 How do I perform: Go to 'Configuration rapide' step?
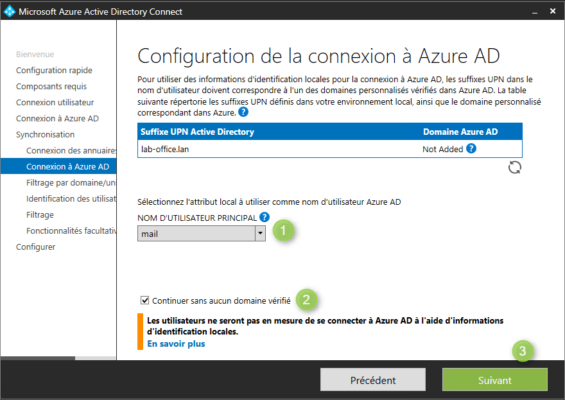[x=54, y=70]
